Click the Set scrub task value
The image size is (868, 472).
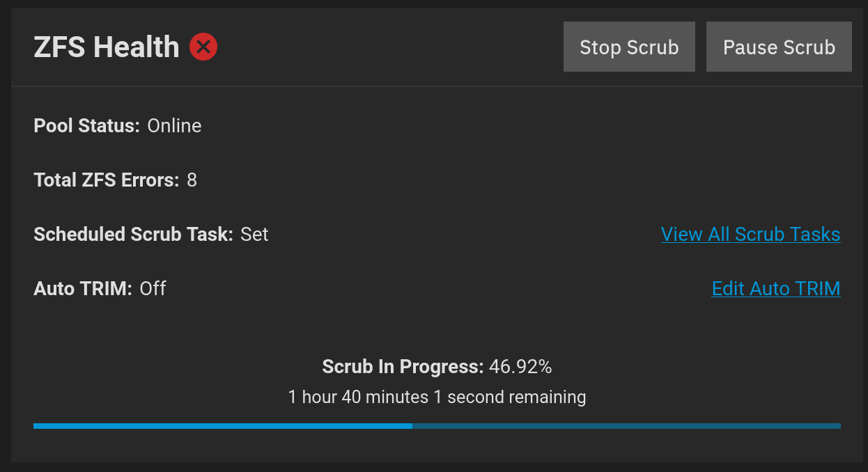254,234
